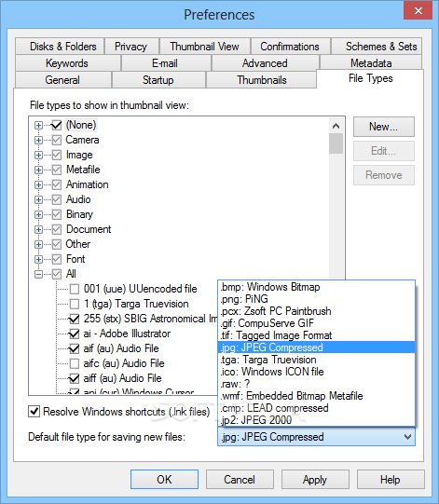Select .pcx: Zsoft PC Paintbrush option
This screenshot has height=504, width=439.
pos(317,311)
